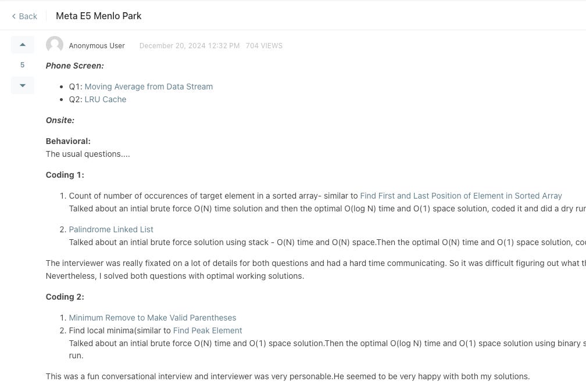This screenshot has width=586, height=392.
Task: Click the "Phone Screen:" heading
Action: pos(74,66)
